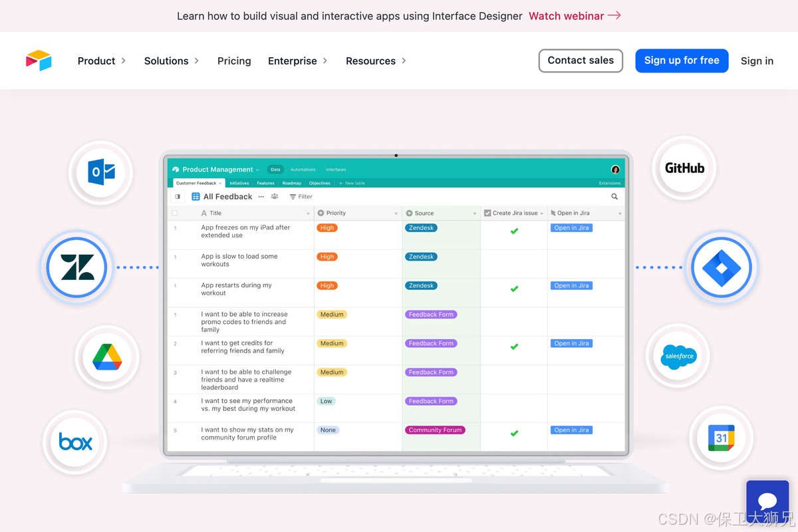Viewport: 798px width, 532px height.
Task: Click the Create Jira issue checkbox field icon
Action: (x=487, y=213)
